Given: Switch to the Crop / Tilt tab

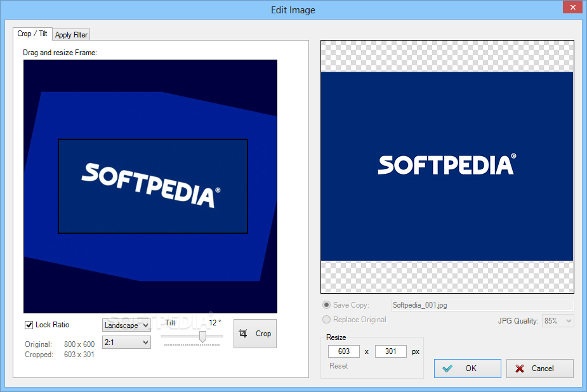Looking at the screenshot, I should [x=32, y=34].
